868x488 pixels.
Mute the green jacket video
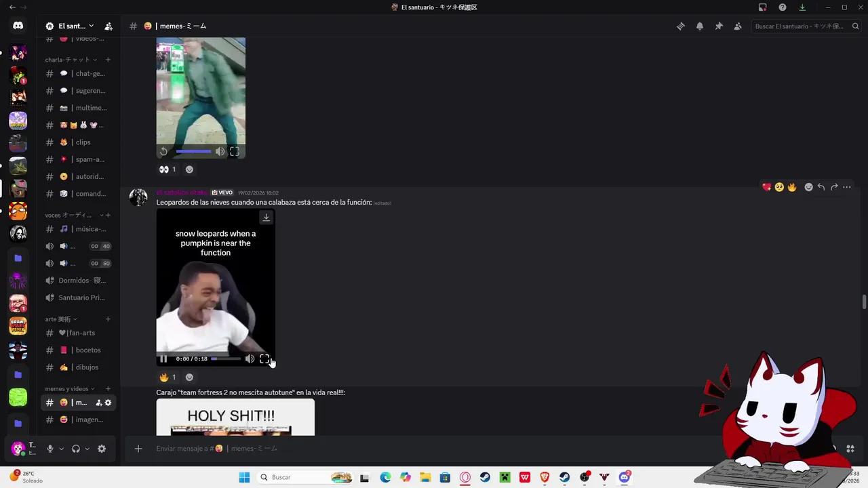coord(220,152)
